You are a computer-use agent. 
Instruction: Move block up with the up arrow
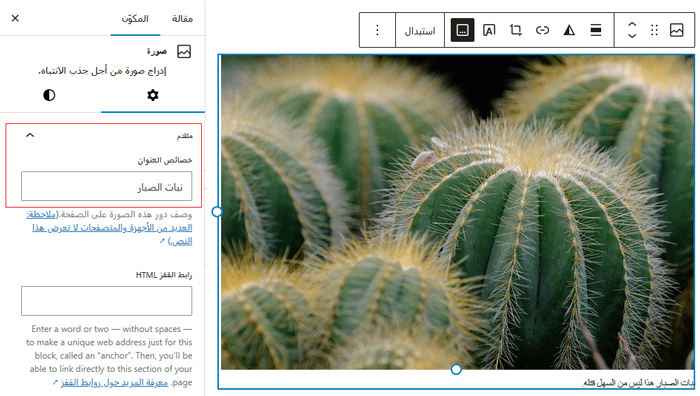(632, 25)
